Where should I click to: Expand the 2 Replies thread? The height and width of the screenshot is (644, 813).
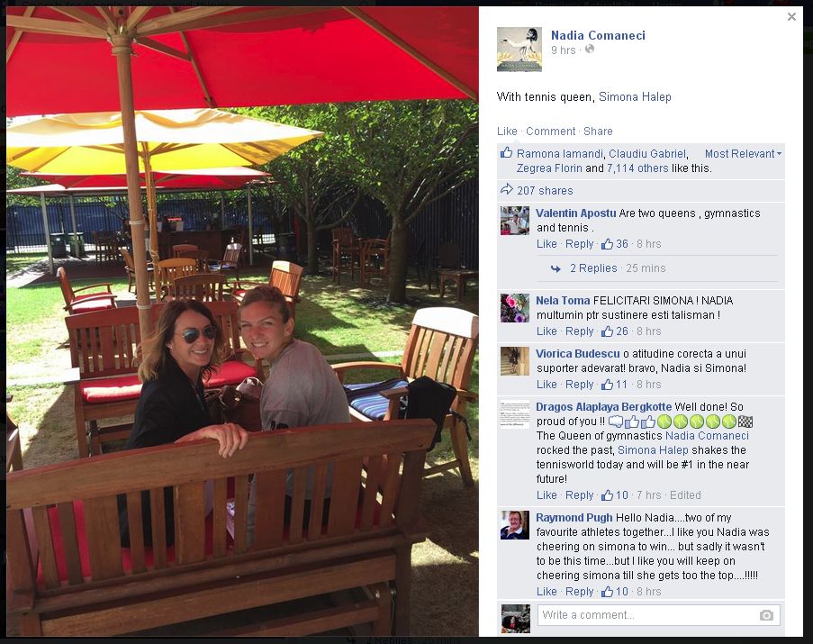point(593,268)
